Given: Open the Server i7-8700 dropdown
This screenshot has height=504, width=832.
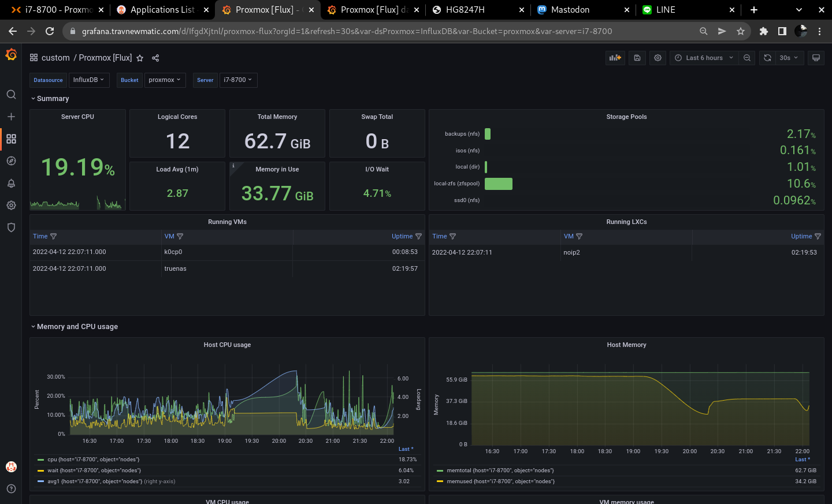Looking at the screenshot, I should (x=238, y=80).
